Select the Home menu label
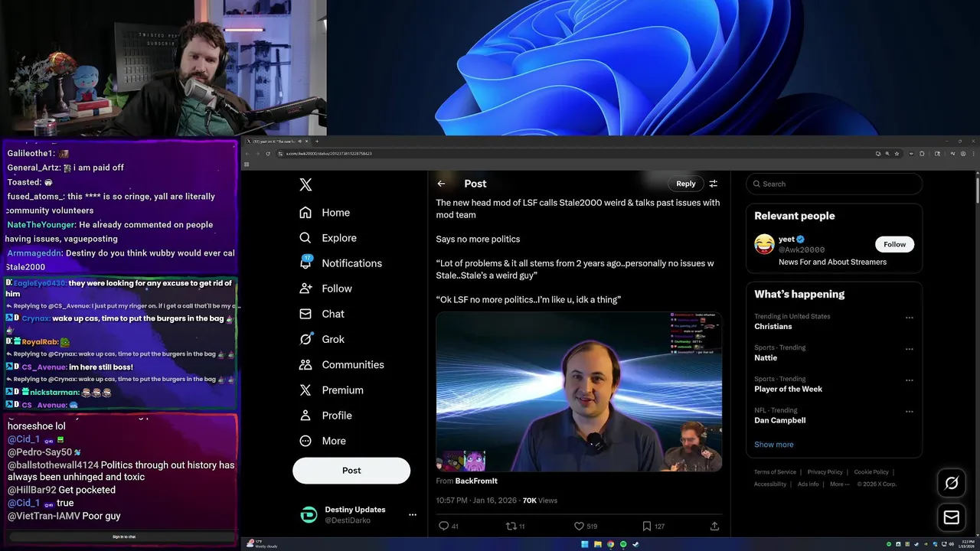The height and width of the screenshot is (551, 980). click(x=336, y=213)
